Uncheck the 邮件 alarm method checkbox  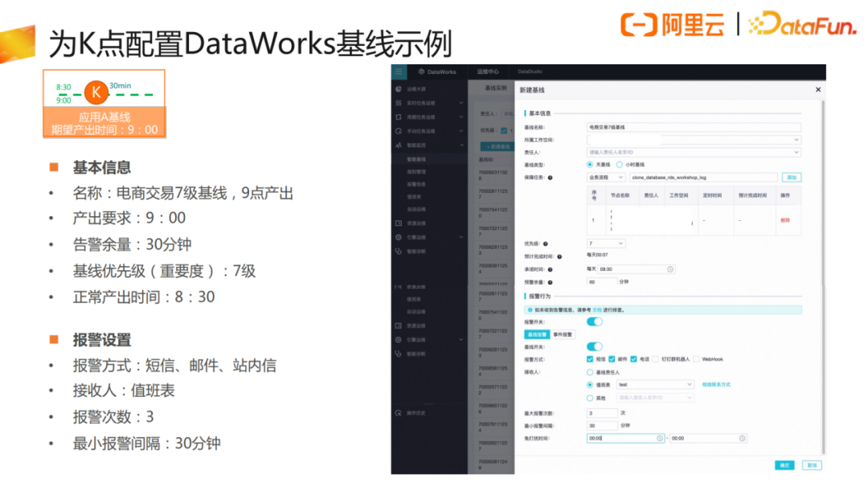pos(612,359)
